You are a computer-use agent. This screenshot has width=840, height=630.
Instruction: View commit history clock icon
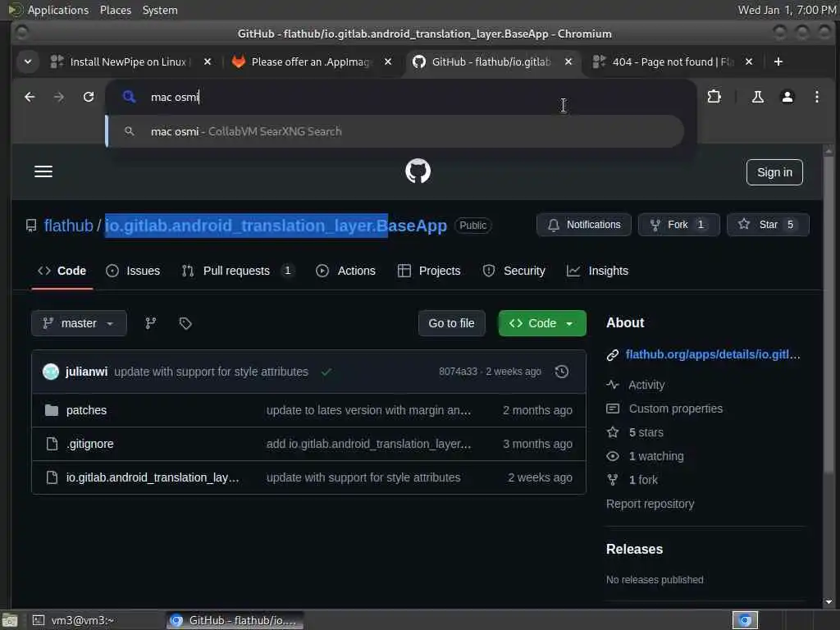pyautogui.click(x=561, y=372)
